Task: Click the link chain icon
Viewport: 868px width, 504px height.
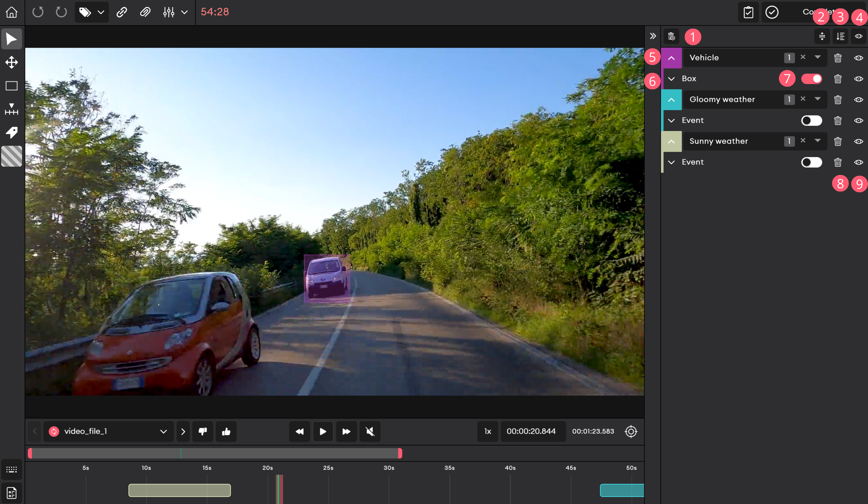Action: tap(122, 12)
